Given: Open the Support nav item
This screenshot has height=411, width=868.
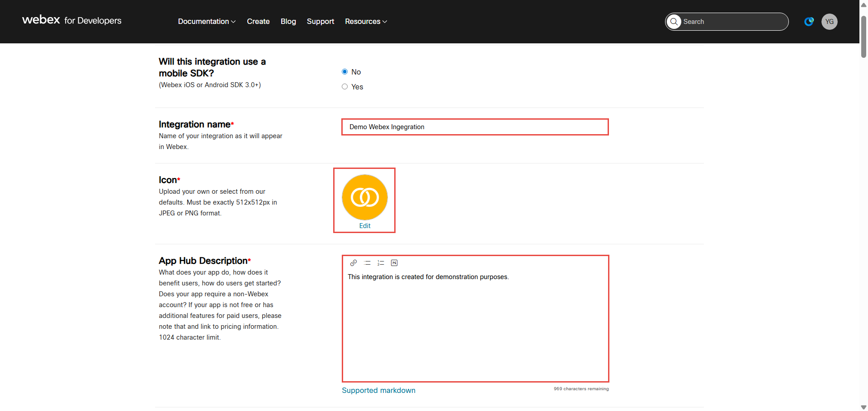Looking at the screenshot, I should point(320,22).
